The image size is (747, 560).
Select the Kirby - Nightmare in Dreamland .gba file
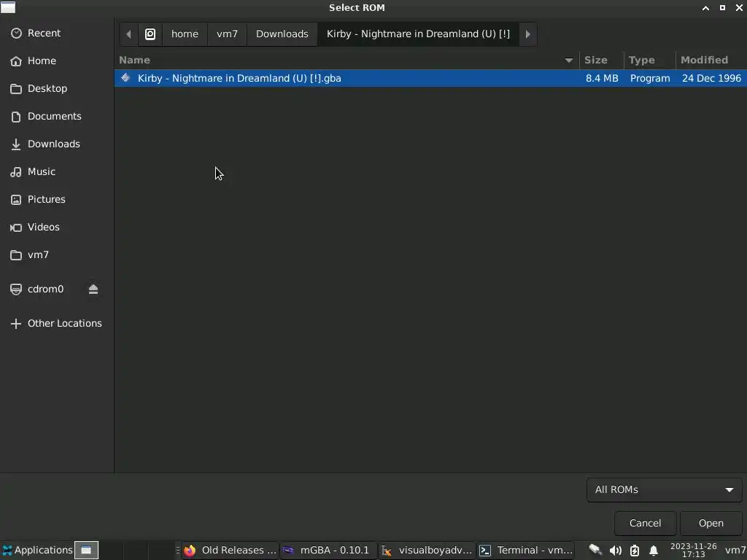tap(430, 78)
